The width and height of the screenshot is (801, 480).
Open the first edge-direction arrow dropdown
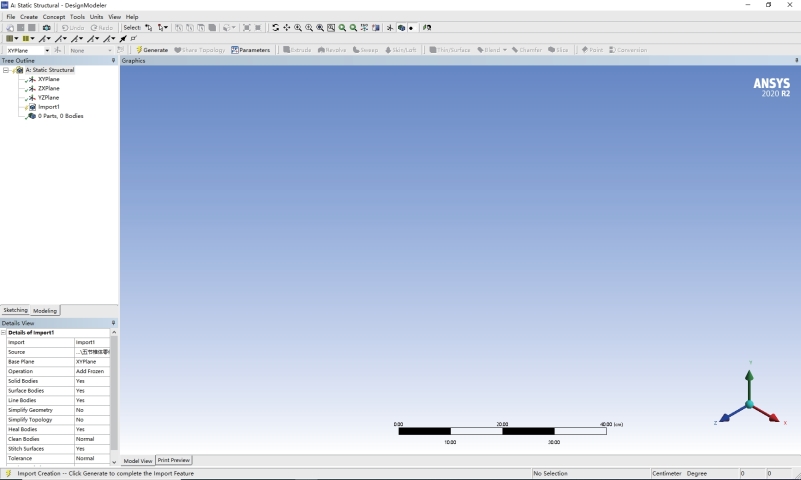(x=49, y=38)
